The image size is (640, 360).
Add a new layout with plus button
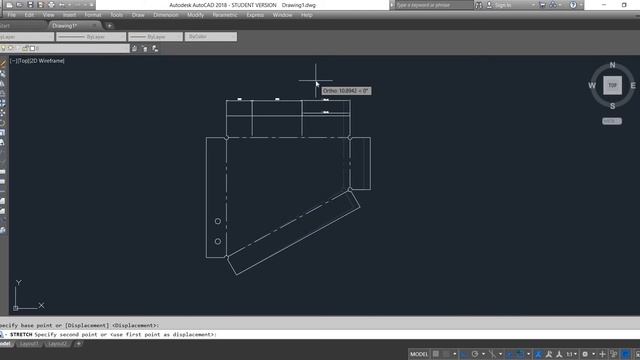point(78,344)
